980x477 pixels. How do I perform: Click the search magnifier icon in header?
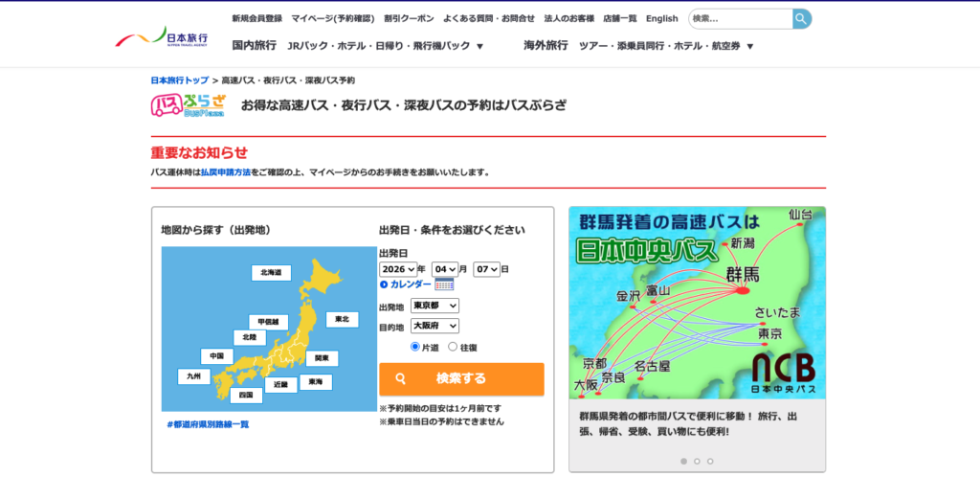(x=801, y=18)
